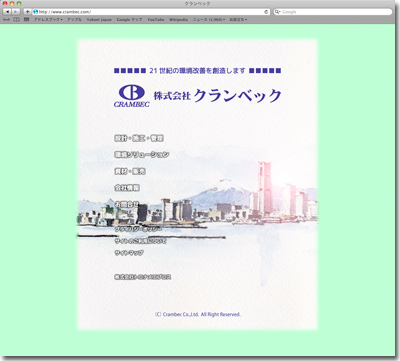This screenshot has height=361, width=400.
Task: Open the YouTube bookmark
Action: 156,20
